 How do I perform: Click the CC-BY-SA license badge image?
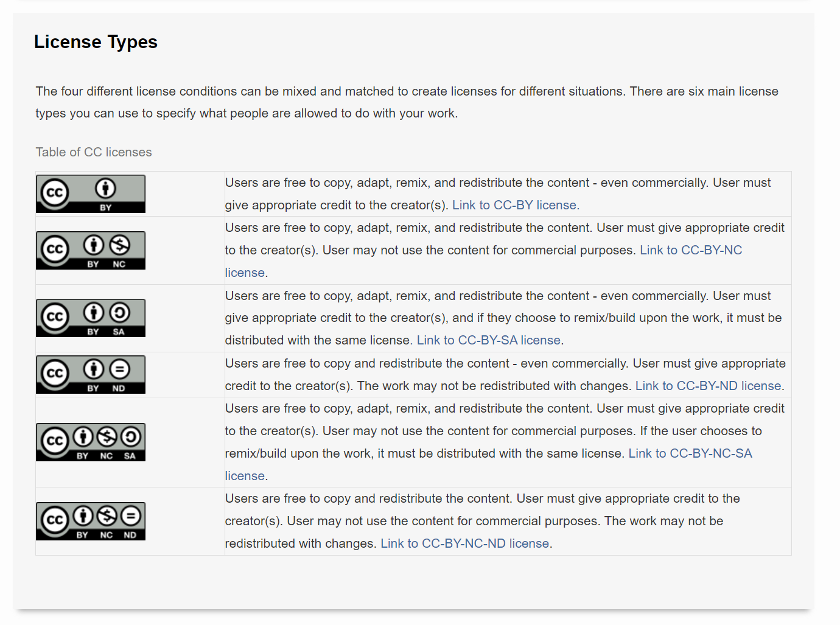coord(90,318)
